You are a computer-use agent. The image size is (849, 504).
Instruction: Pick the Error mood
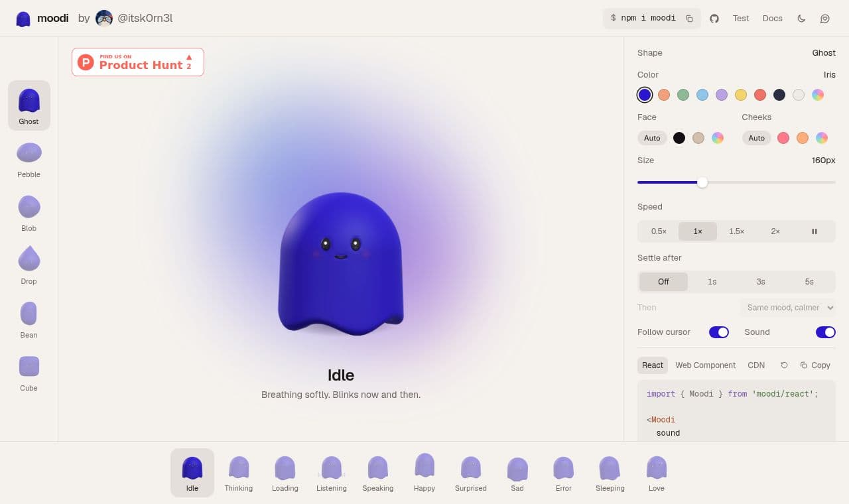tap(564, 473)
